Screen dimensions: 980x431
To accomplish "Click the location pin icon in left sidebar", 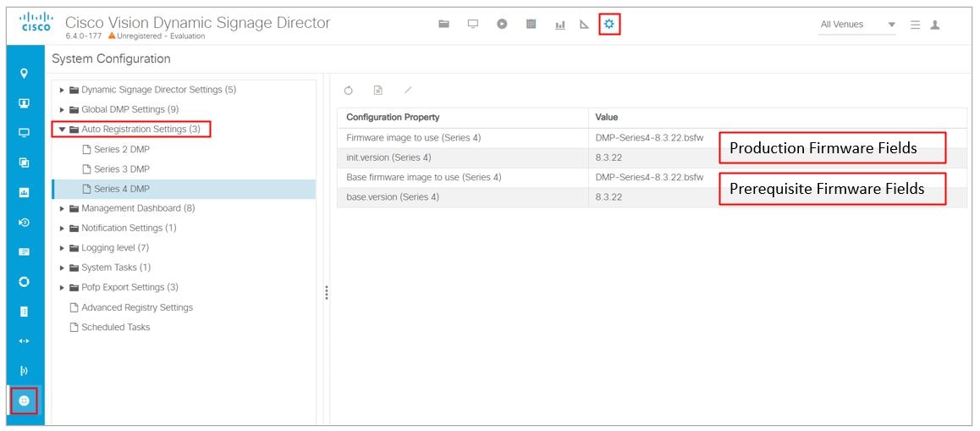I will 25,73.
